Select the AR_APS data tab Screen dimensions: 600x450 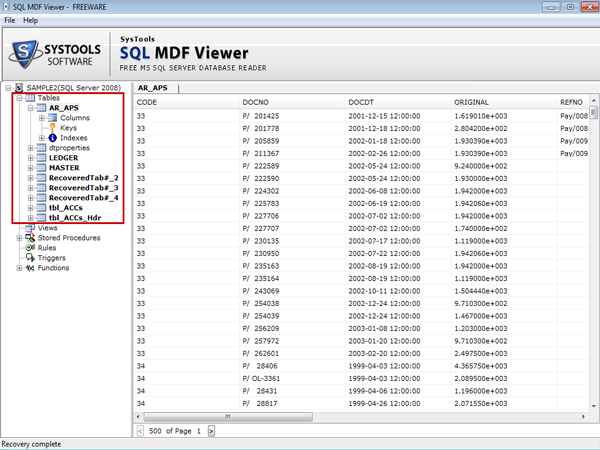155,88
